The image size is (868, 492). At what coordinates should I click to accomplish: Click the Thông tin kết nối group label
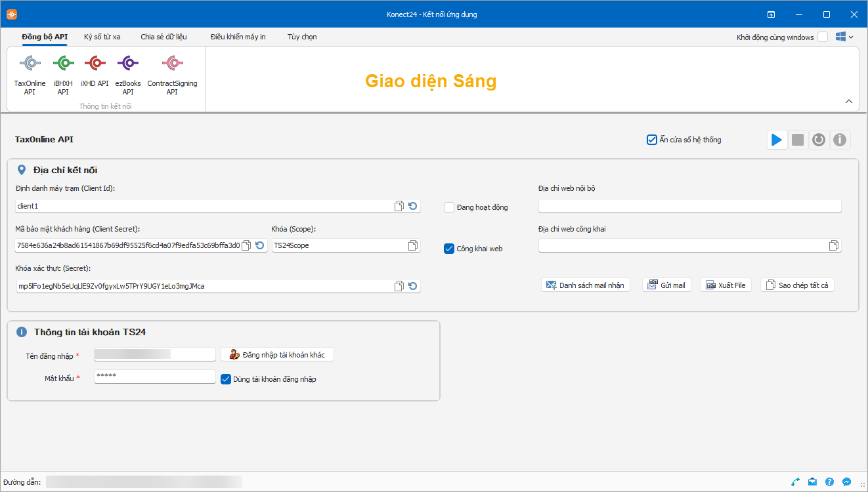click(x=106, y=106)
